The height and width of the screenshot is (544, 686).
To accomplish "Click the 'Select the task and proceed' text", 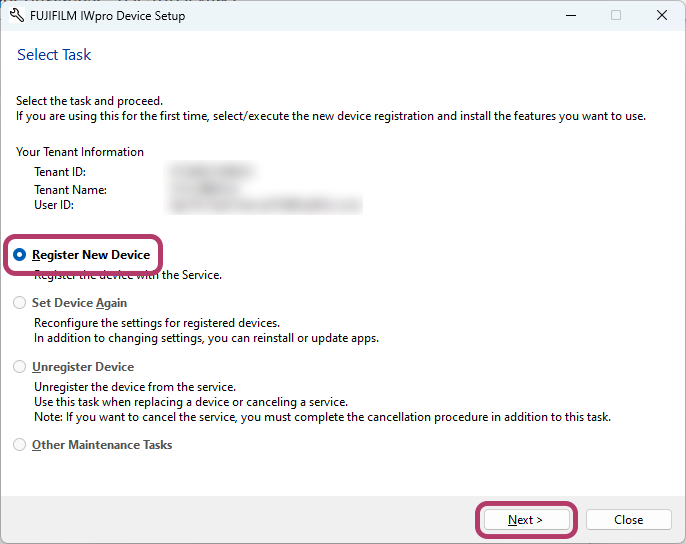I will pos(89,101).
